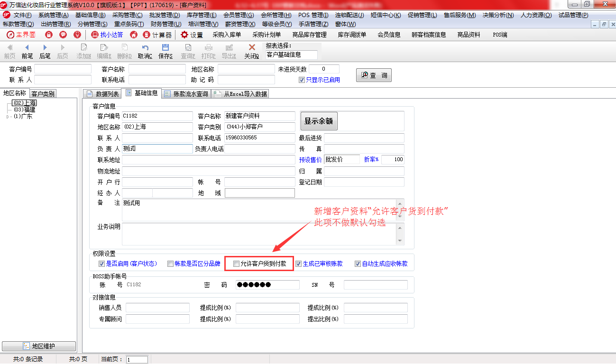Open 库存管理(E) menu
The width and height of the screenshot is (616, 364).
(202, 15)
